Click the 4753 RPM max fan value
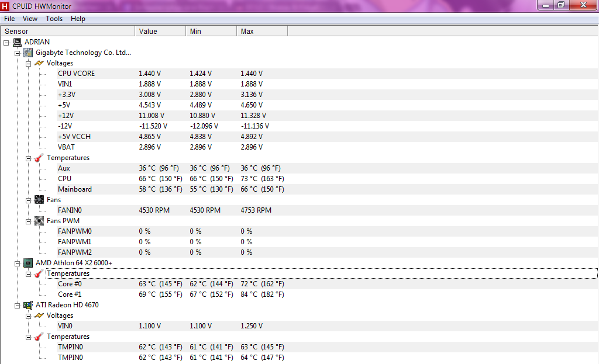Viewport: 599px width, 364px height. click(x=256, y=210)
